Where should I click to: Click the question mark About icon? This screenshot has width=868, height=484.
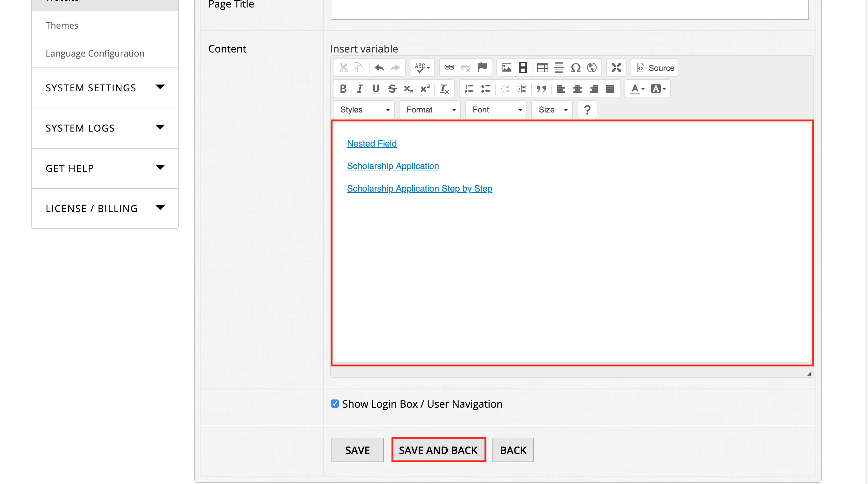[x=587, y=110]
